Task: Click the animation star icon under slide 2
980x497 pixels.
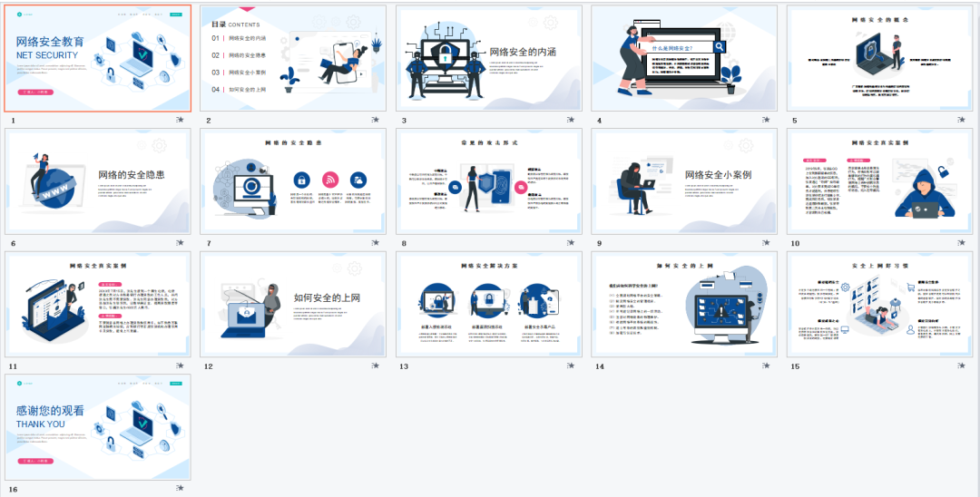Action: point(376,120)
